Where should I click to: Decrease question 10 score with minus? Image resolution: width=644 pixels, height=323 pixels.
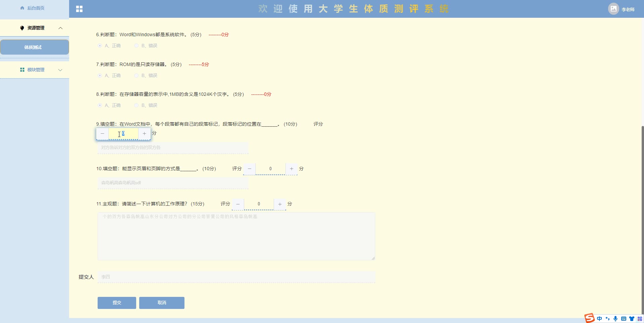click(249, 169)
